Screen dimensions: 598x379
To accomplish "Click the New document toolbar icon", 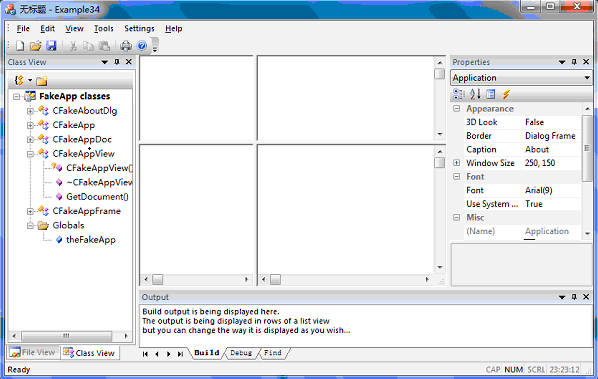I will point(20,46).
